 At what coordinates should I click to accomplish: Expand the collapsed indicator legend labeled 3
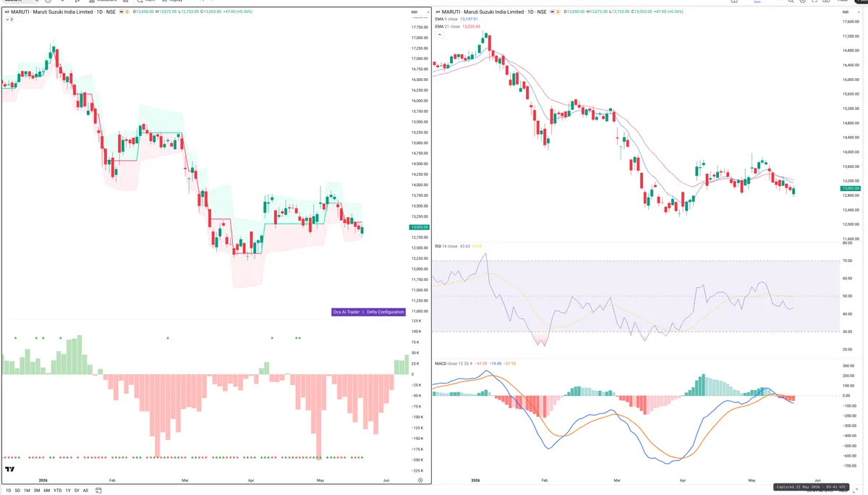coord(9,20)
